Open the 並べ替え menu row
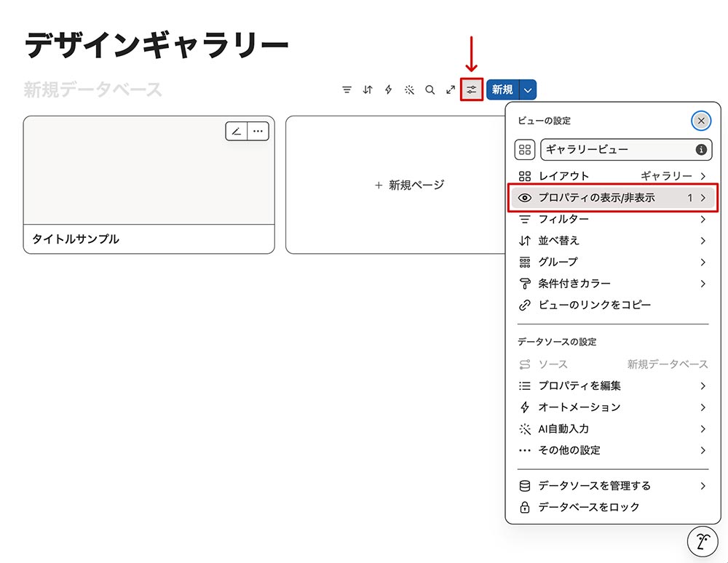The height and width of the screenshot is (563, 728). [x=613, y=241]
